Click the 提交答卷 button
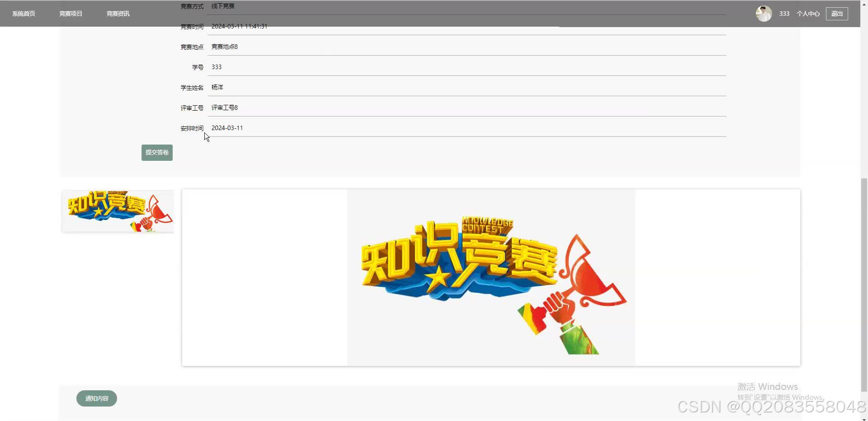The height and width of the screenshot is (421, 868). pos(157,153)
